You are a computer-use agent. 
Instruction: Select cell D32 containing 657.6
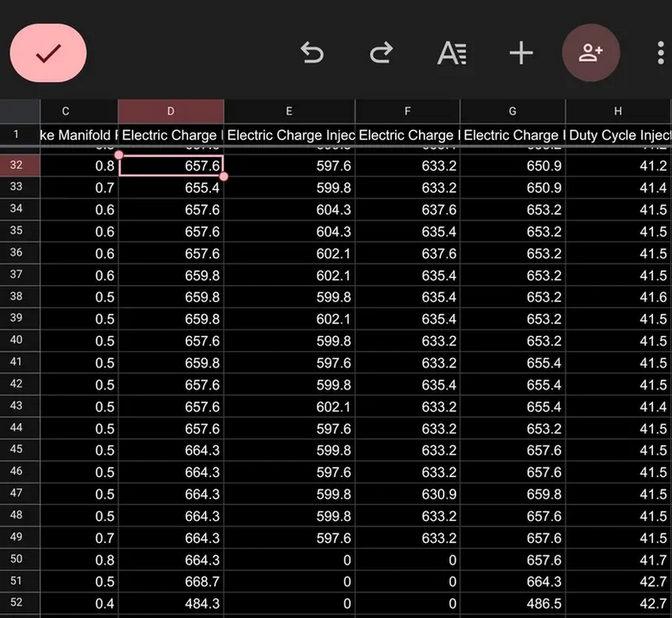click(x=171, y=166)
